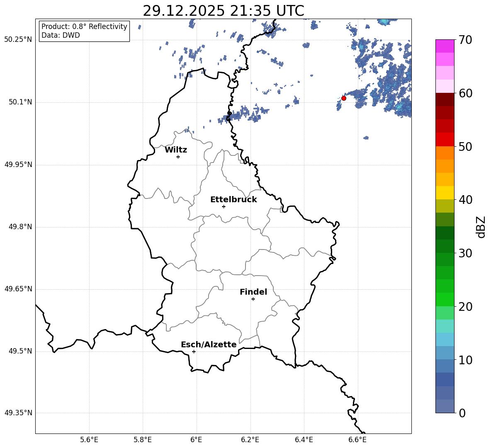Click the Wiltz station cross marker
This screenshot has height=448, width=491.
point(178,157)
